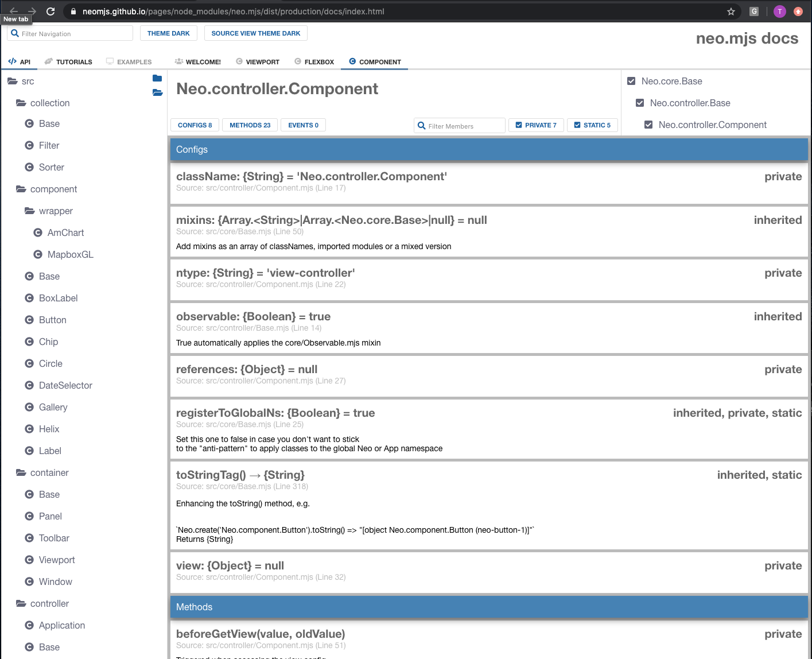
Task: Collapse the component tree folder
Action: 22,189
